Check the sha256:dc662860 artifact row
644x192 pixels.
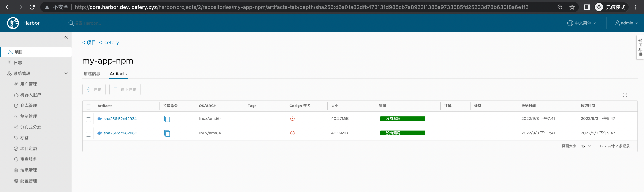click(89, 134)
